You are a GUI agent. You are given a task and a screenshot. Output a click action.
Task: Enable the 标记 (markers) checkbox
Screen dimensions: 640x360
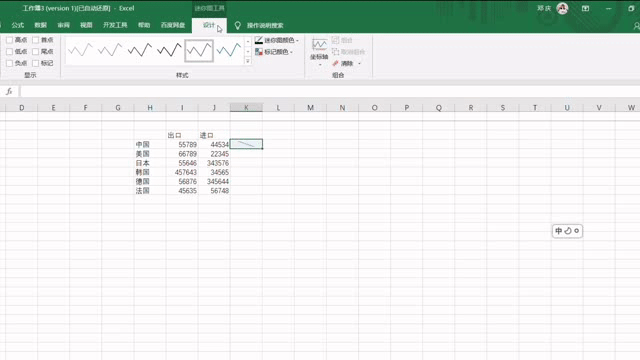coord(36,63)
